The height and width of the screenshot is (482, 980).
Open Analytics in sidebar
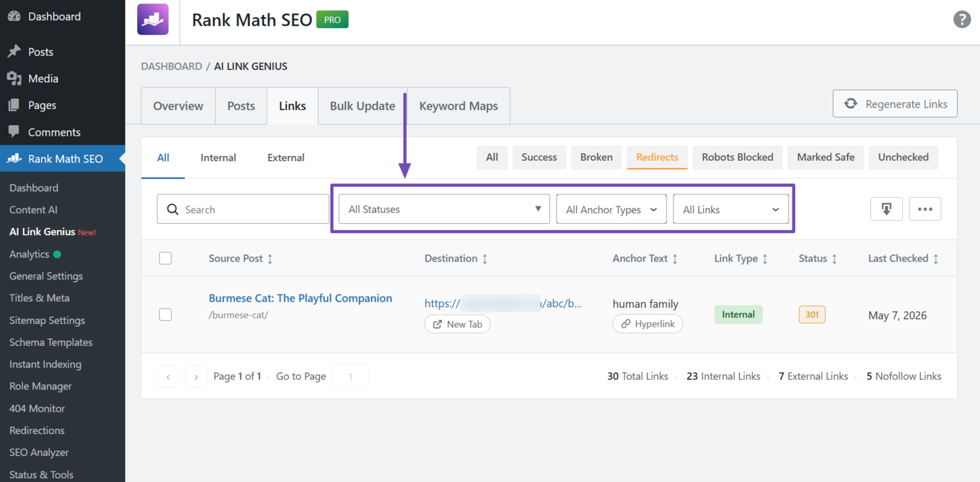29,254
